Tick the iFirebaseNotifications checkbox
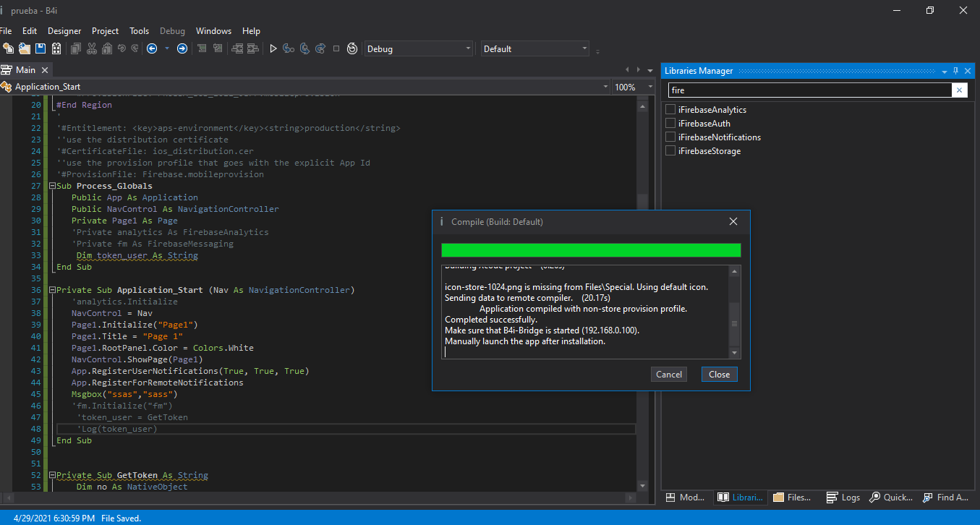The image size is (980, 525). (x=670, y=137)
